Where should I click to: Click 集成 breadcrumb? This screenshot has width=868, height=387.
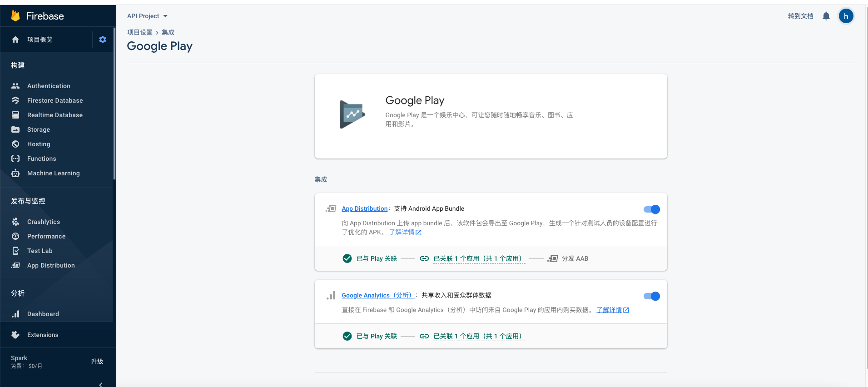168,32
